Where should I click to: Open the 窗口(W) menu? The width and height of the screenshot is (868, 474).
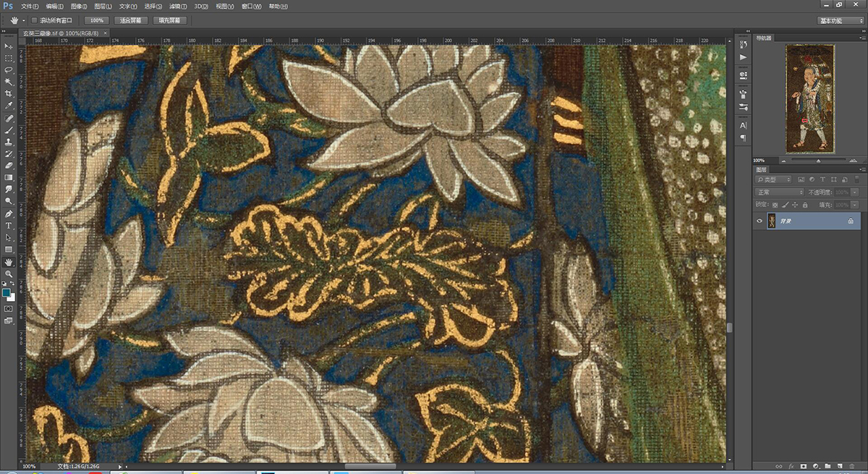tap(252, 6)
